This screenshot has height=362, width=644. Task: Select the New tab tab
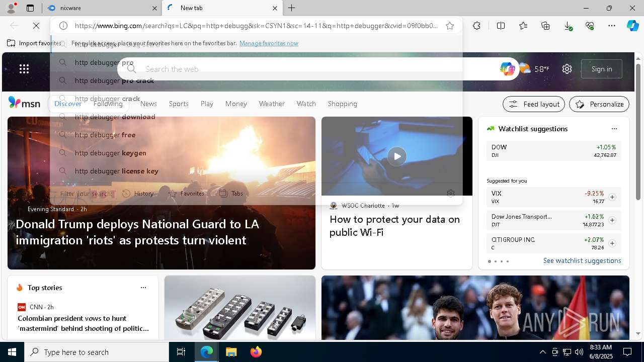[222, 8]
